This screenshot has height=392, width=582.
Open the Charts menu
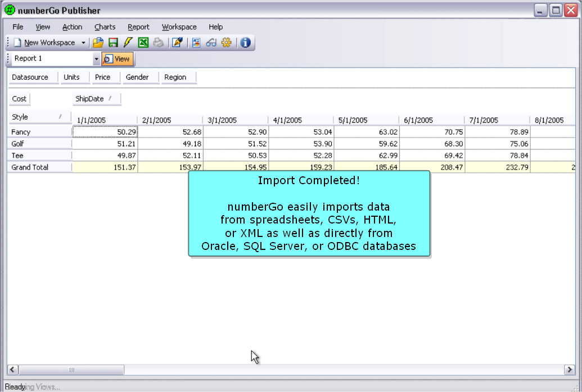pos(105,27)
